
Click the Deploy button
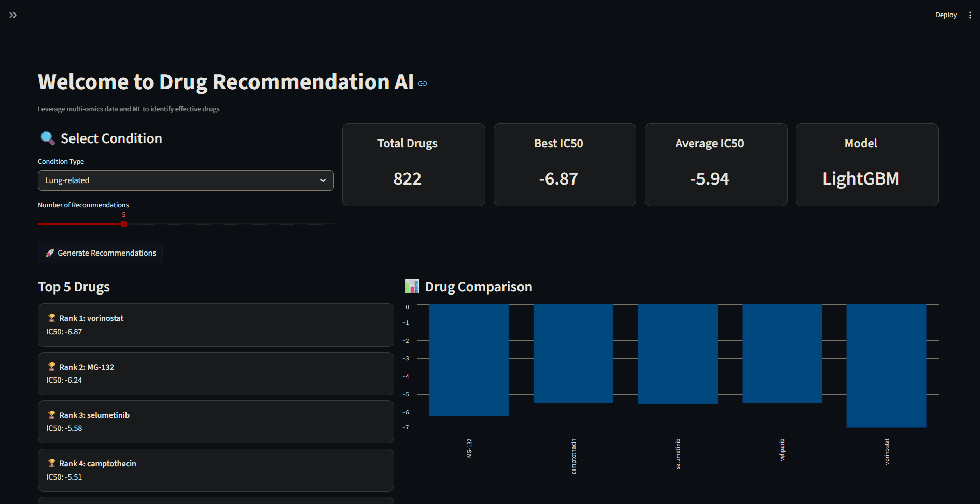click(946, 15)
